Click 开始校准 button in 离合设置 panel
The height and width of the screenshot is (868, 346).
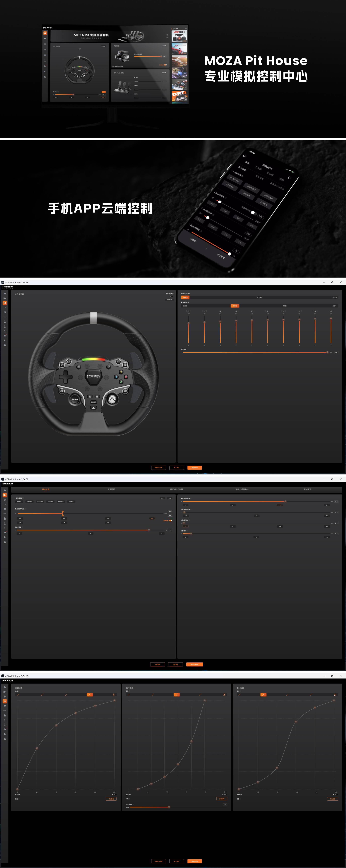[111, 799]
